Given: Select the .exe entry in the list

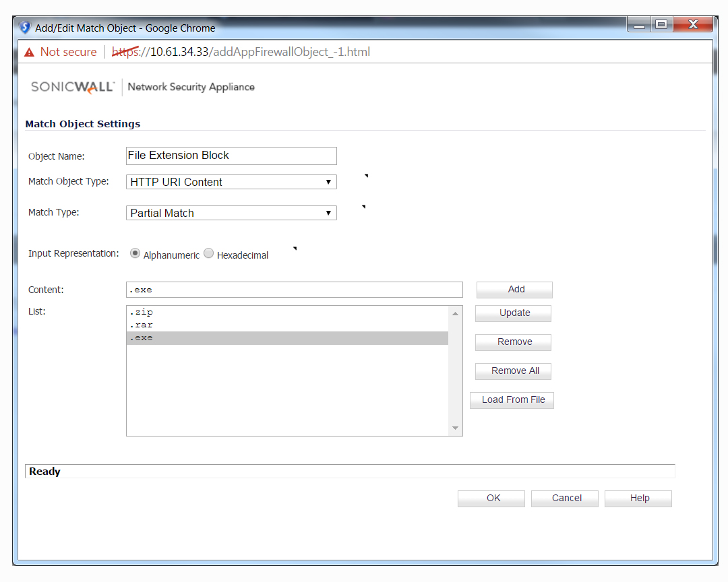Looking at the screenshot, I should tap(287, 338).
